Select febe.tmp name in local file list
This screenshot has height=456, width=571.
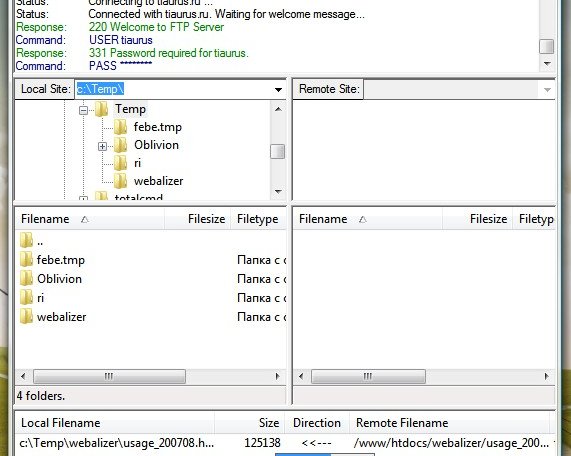click(61, 260)
